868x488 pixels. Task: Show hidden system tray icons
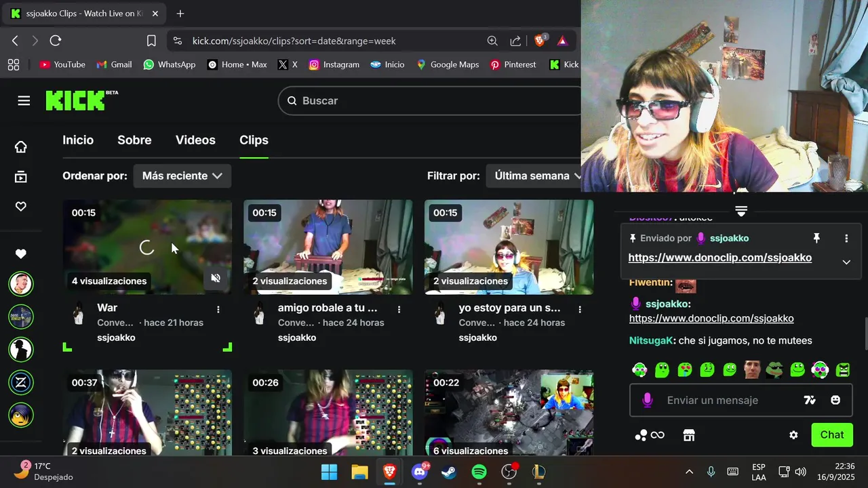click(x=689, y=472)
